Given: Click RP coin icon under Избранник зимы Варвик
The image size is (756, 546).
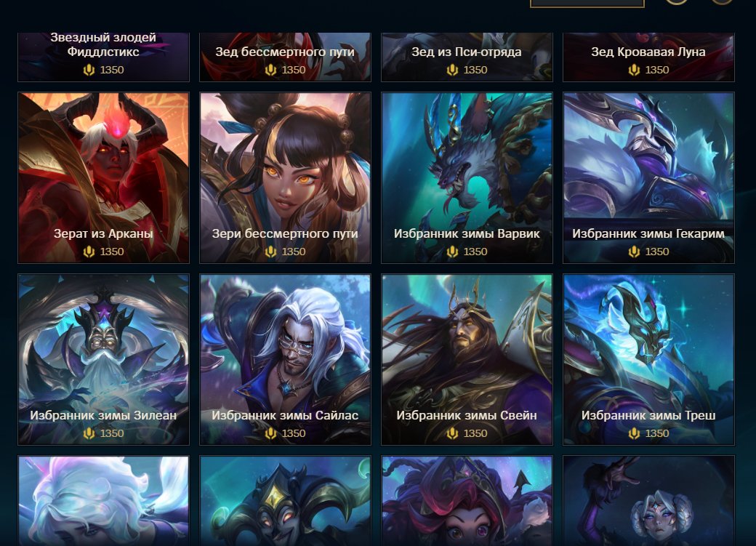Looking at the screenshot, I should pyautogui.click(x=452, y=252).
